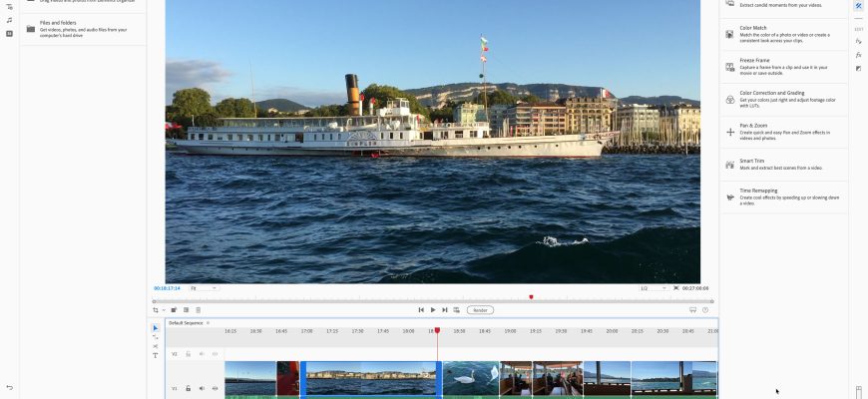
Task: Click the Time Remapping icon
Action: coord(730,198)
